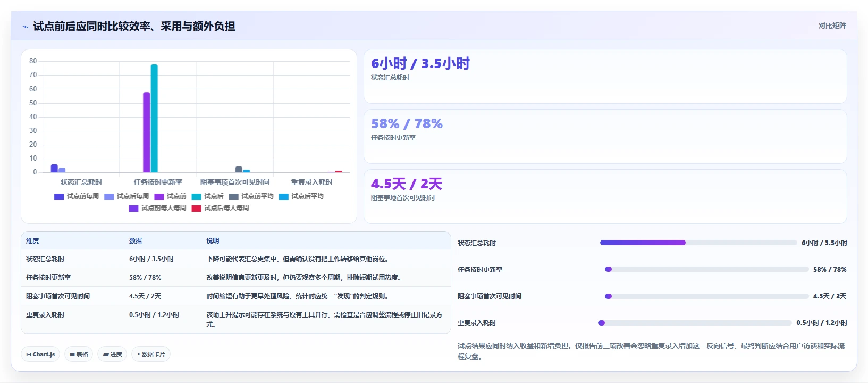Click the purple 58 bar in 任务按时更新率

[146, 132]
